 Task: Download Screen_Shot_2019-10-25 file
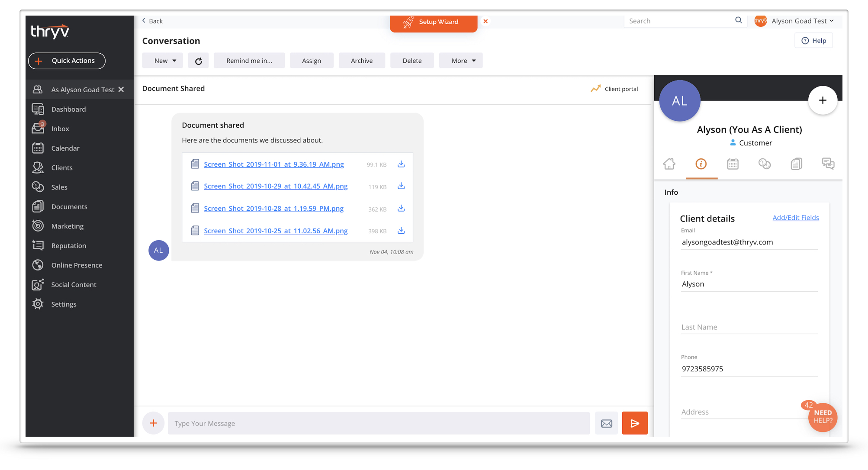[401, 231]
